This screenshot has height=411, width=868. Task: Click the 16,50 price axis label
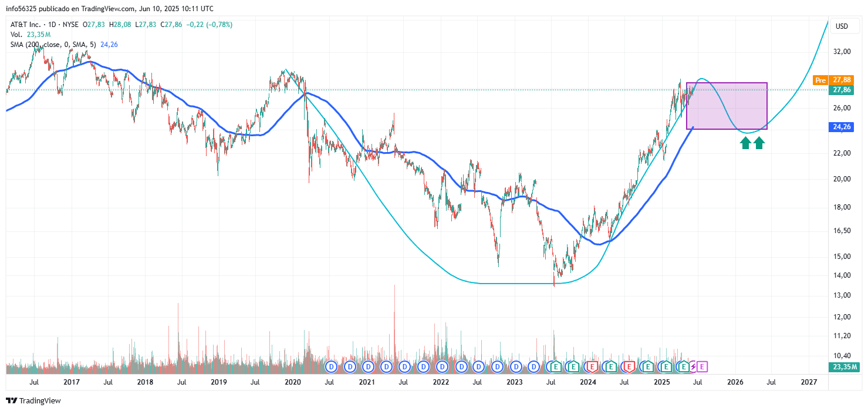[842, 231]
